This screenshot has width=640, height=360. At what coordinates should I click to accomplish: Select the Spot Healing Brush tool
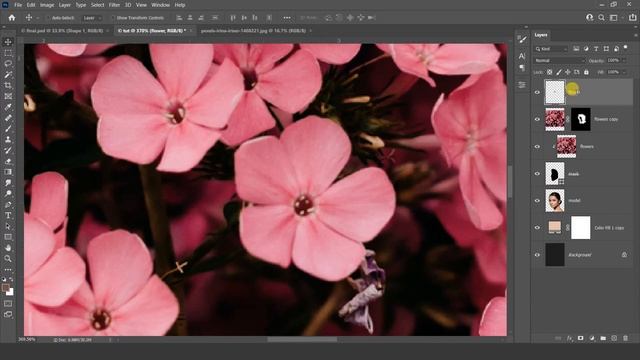(8, 118)
